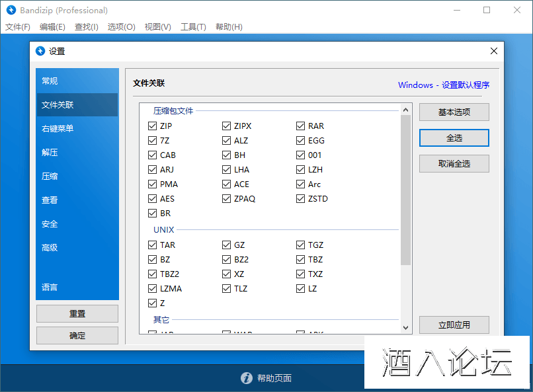The width and height of the screenshot is (533, 392).
Task: Confirm settings with the 确定 button
Action: point(77,335)
